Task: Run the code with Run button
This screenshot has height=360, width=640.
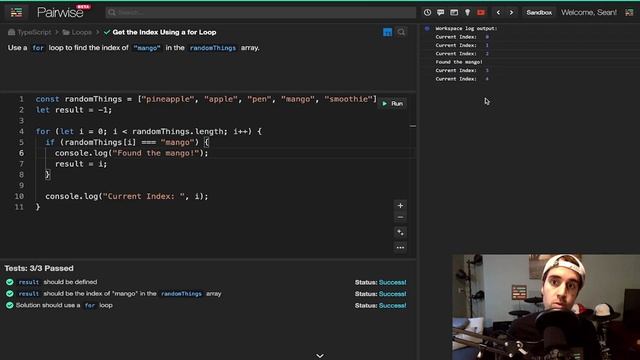Action: [392, 104]
